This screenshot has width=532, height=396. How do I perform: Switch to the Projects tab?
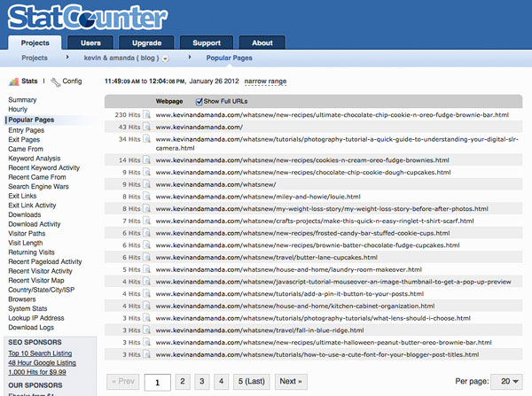[x=35, y=43]
